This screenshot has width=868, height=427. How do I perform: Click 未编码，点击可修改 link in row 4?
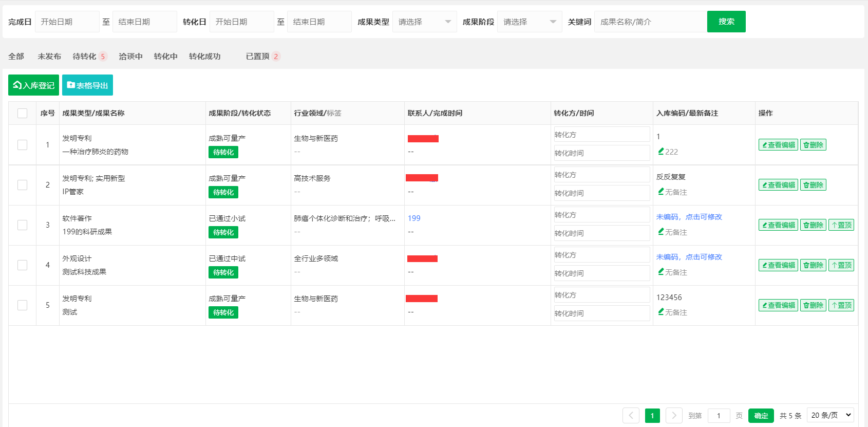[689, 257]
